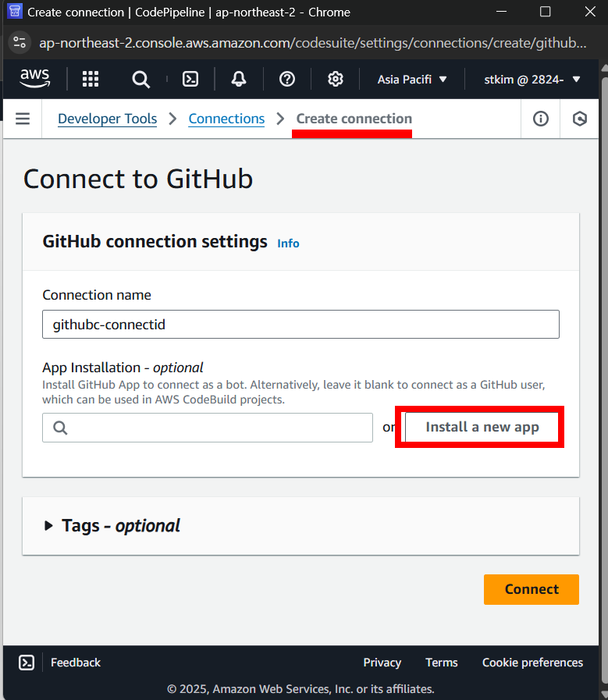Open the Connections breadcrumb link
This screenshot has height=700, width=608.
[226, 119]
